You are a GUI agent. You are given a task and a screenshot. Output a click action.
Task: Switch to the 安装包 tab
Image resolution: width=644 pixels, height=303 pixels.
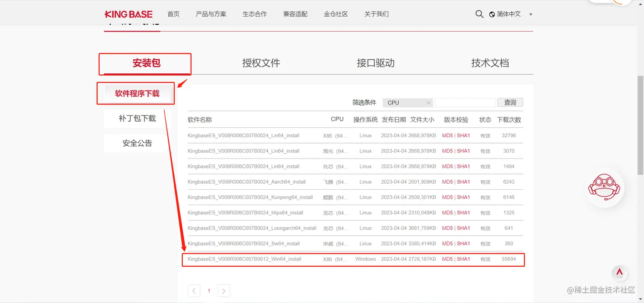point(147,63)
